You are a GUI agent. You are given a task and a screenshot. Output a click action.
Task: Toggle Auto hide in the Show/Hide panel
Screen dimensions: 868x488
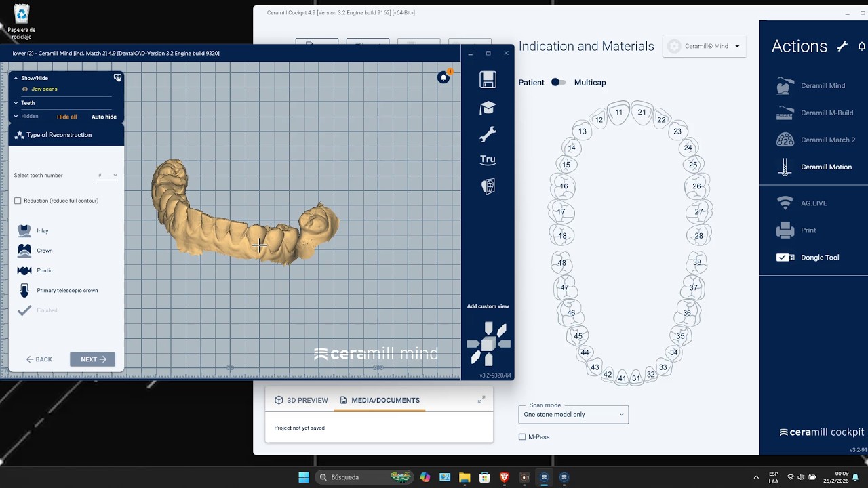pos(104,117)
